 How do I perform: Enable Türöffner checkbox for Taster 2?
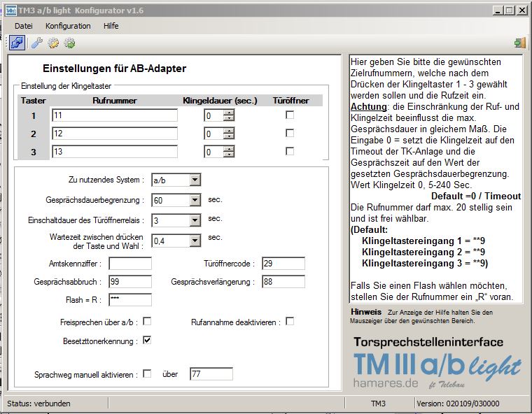pos(290,133)
